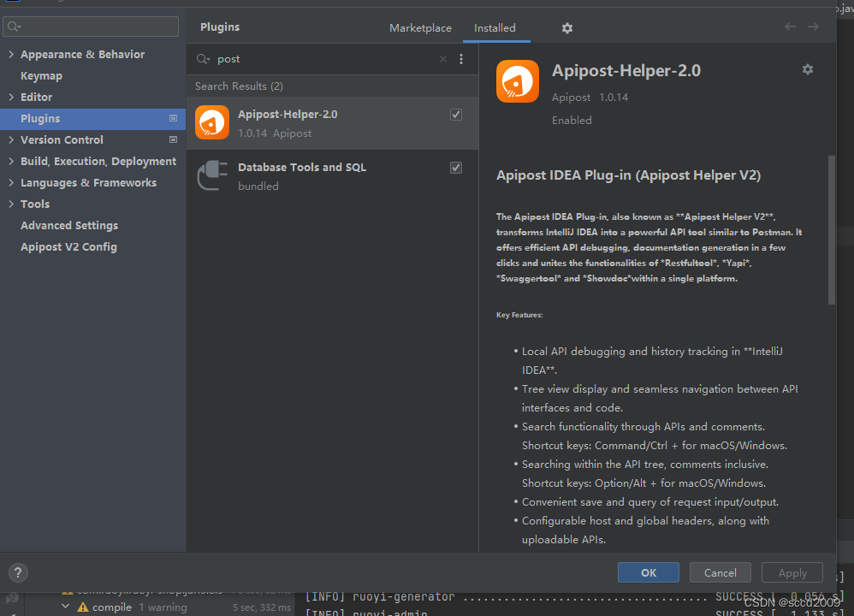Go forward with the right arrow

[813, 27]
